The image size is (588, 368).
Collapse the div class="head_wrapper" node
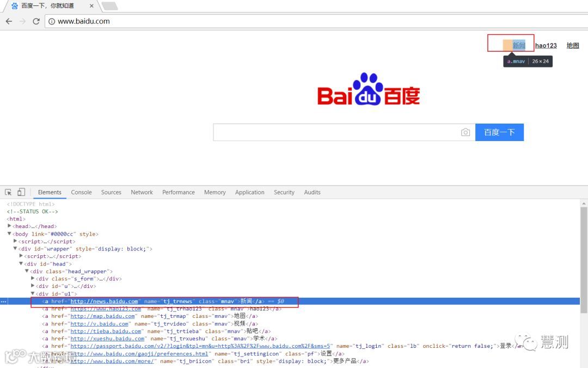tap(27, 271)
